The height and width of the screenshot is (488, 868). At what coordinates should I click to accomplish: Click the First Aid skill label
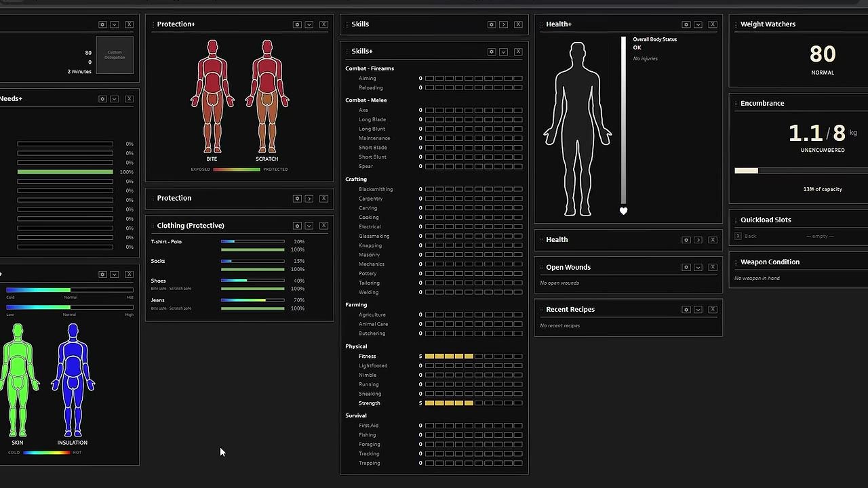click(369, 426)
